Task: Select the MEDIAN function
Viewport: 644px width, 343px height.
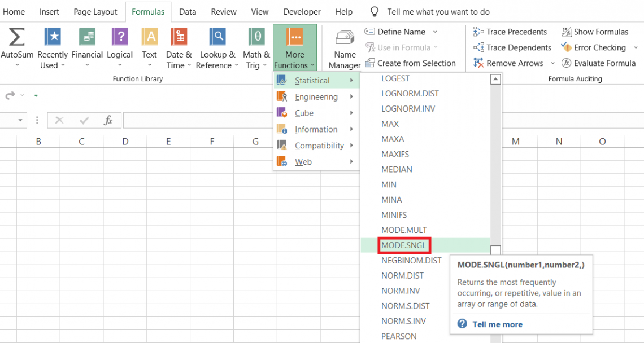Action: 397,169
